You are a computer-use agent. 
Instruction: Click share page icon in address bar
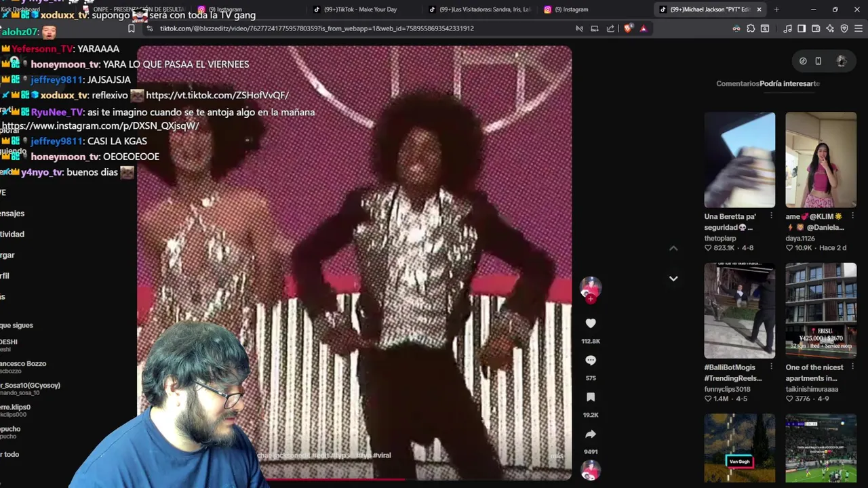click(x=610, y=28)
